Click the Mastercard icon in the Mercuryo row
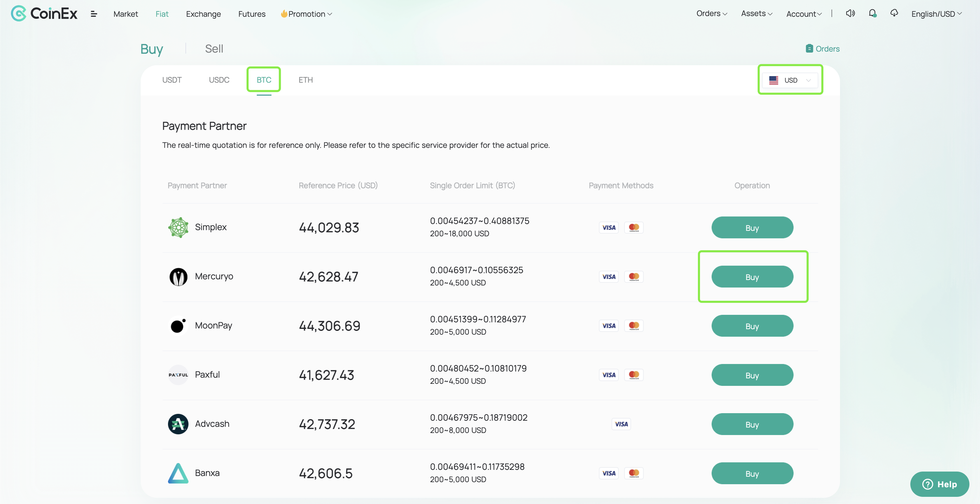Screen dimensions: 980x504 pos(634,277)
